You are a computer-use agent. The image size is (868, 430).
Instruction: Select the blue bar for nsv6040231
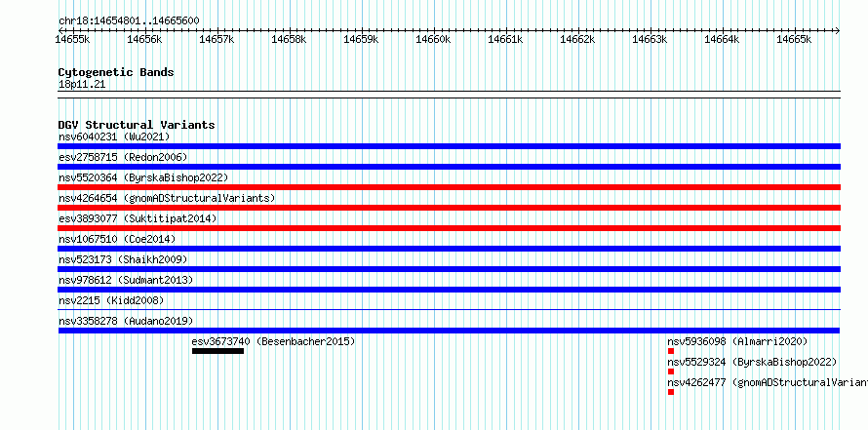click(x=449, y=146)
